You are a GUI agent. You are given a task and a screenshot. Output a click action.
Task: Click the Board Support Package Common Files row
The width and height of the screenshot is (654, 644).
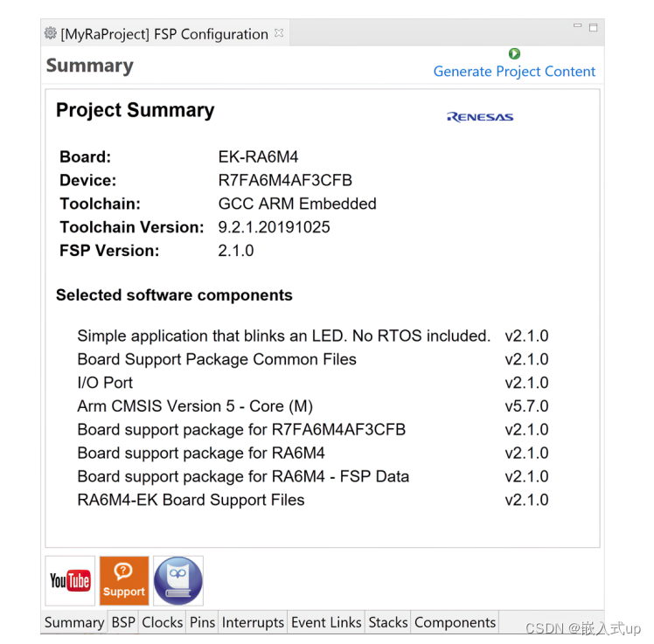tap(313, 359)
